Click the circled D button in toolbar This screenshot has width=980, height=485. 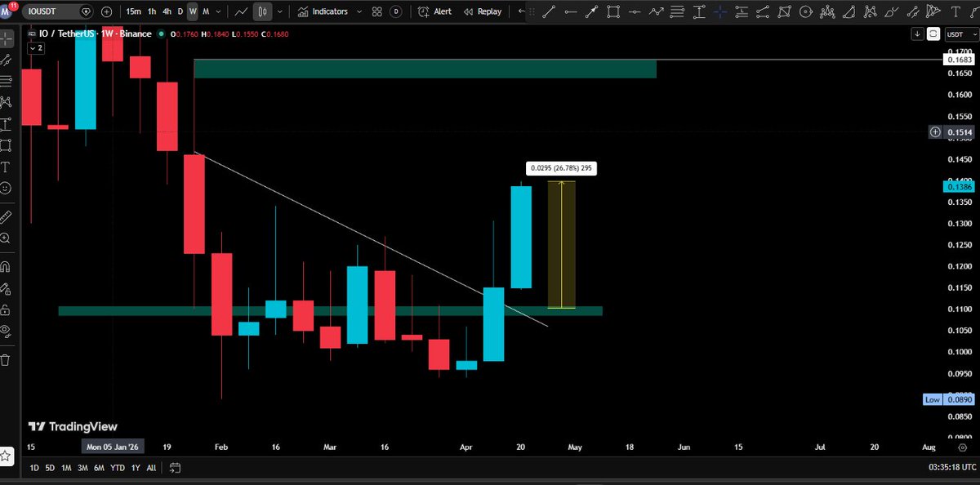click(396, 11)
